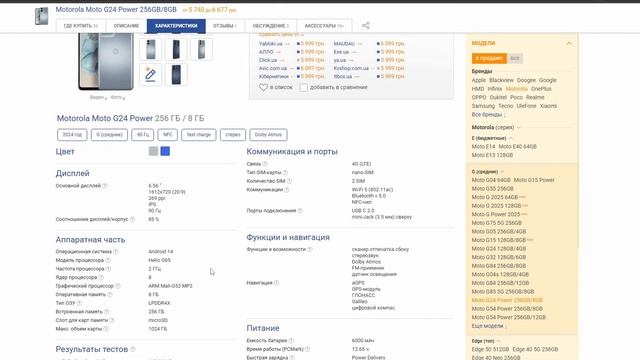640x360 pixels.
Task: Open the dark blue phone thumbnail beside the pencil
Action: 176,74
